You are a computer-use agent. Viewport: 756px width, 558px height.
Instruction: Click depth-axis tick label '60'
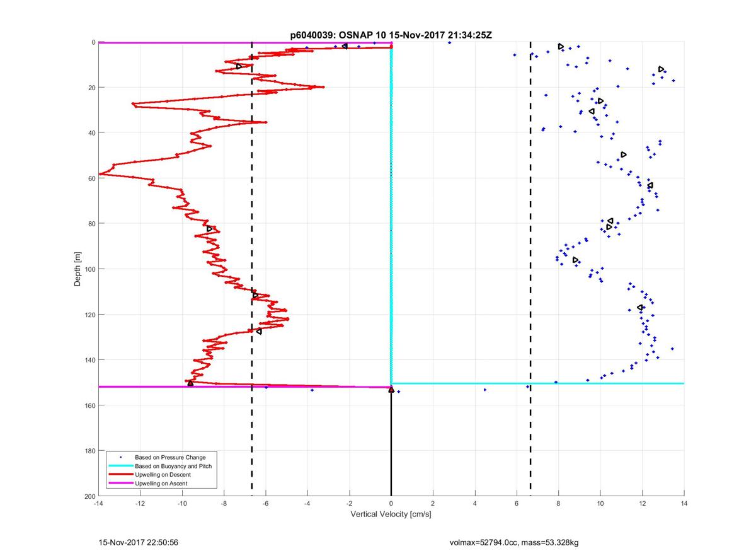(91, 178)
